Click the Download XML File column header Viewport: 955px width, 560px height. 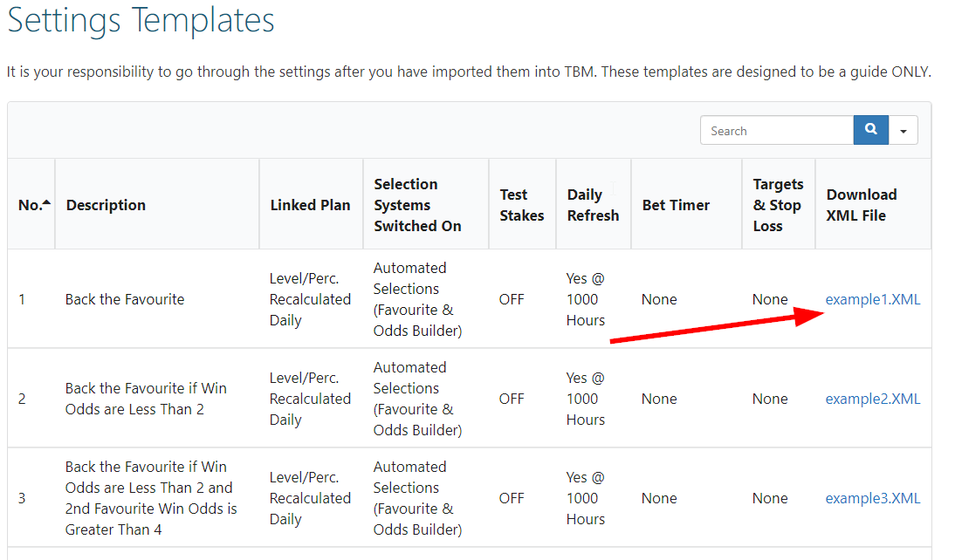coord(862,204)
